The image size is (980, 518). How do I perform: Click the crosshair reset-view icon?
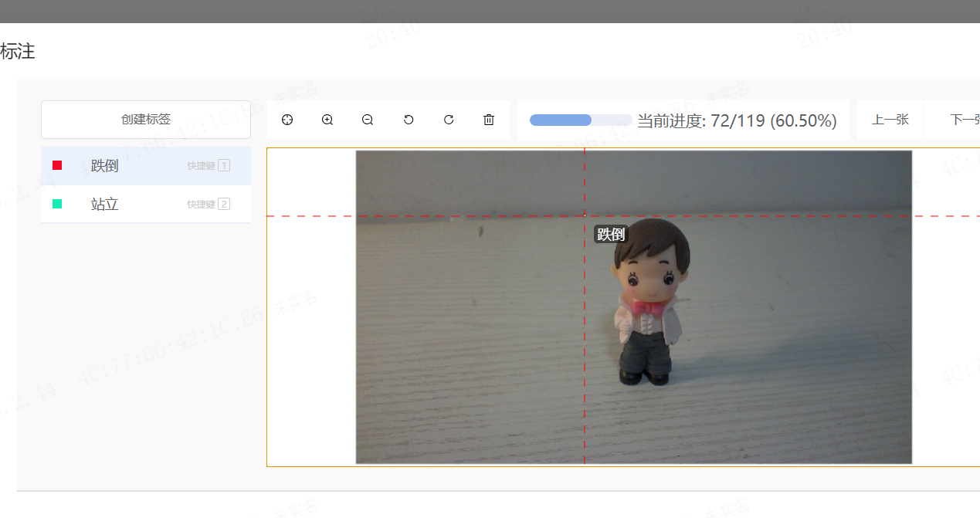(x=287, y=120)
